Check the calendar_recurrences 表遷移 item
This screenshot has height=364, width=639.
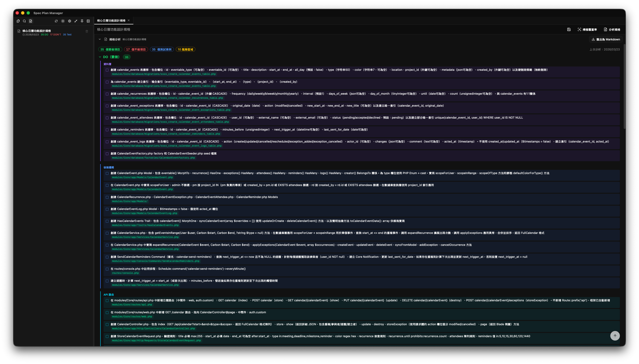[x=107, y=94]
